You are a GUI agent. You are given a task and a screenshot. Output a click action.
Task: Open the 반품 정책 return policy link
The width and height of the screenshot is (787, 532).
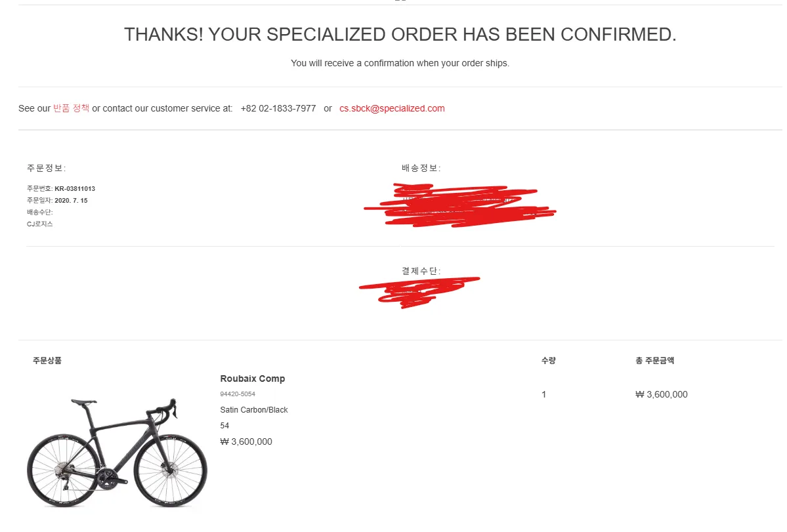pyautogui.click(x=71, y=108)
